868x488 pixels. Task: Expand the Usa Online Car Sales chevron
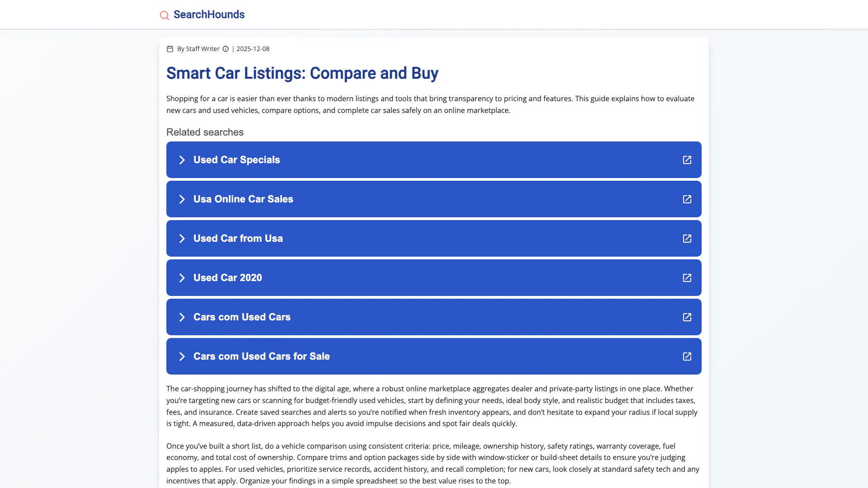coord(182,199)
